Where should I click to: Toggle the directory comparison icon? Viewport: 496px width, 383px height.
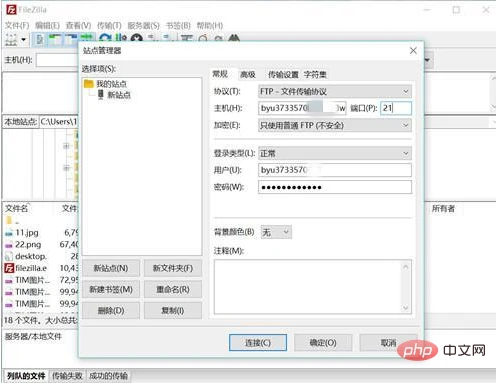point(203,38)
